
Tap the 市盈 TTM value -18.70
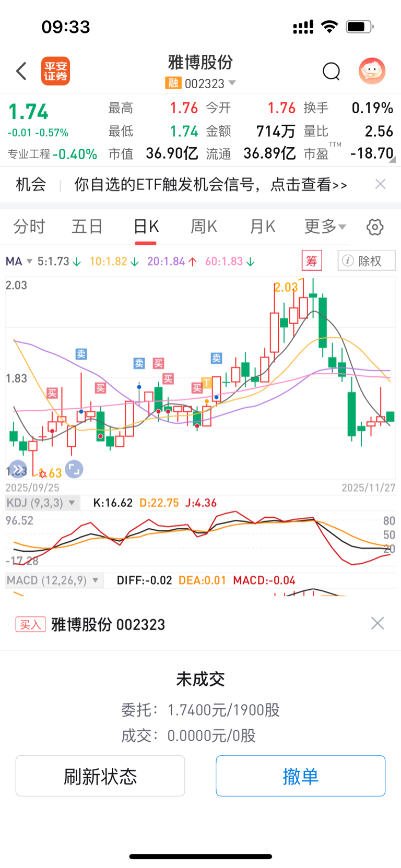372,153
